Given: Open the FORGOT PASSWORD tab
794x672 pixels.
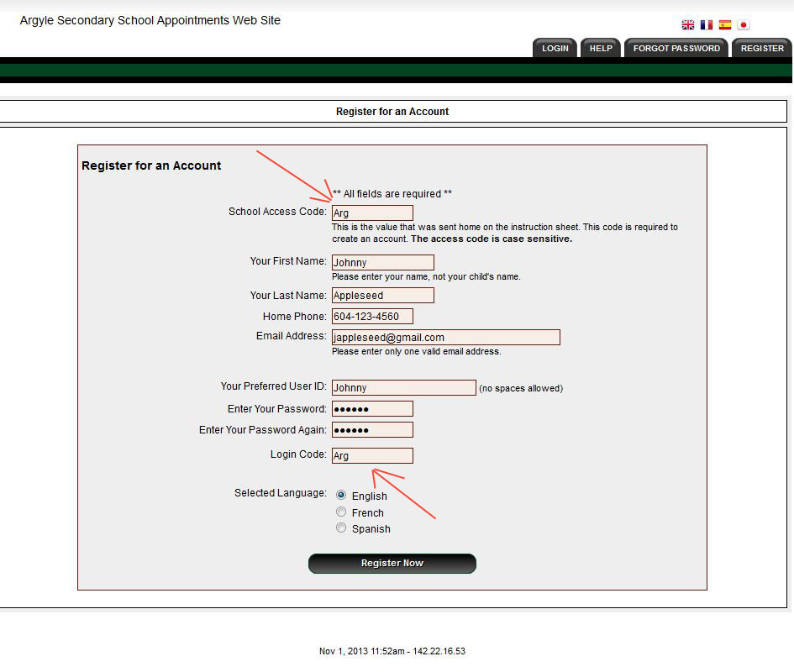Looking at the screenshot, I should coord(676,49).
